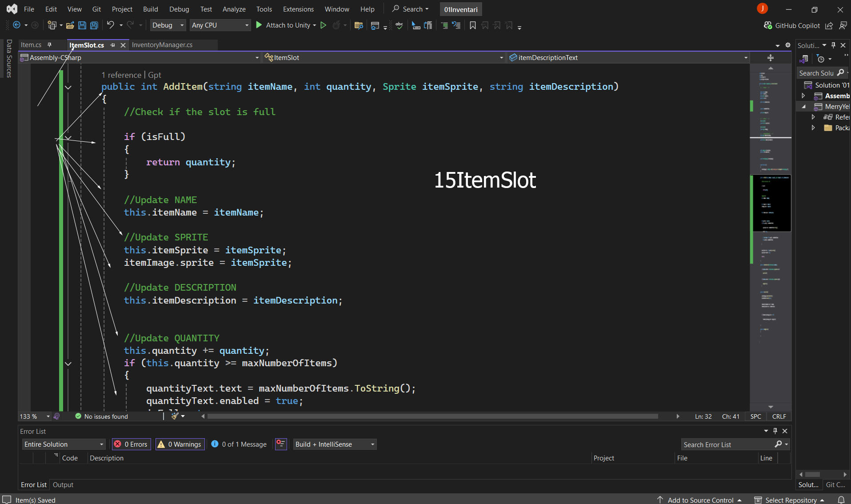Click the Open File folder icon
The image size is (851, 504).
coord(70,25)
